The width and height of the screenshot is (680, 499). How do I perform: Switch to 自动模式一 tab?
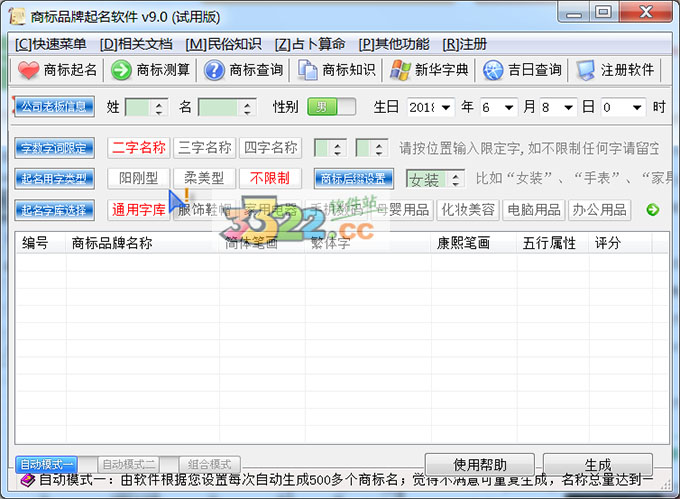[47, 465]
